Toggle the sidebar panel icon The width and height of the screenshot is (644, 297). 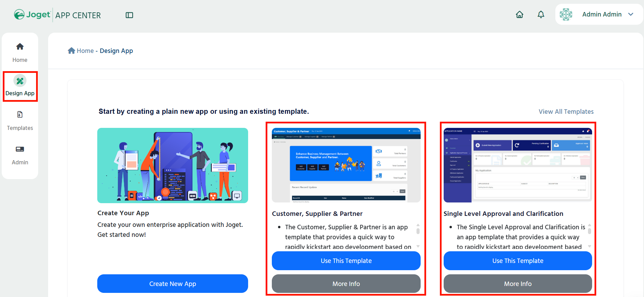click(129, 15)
